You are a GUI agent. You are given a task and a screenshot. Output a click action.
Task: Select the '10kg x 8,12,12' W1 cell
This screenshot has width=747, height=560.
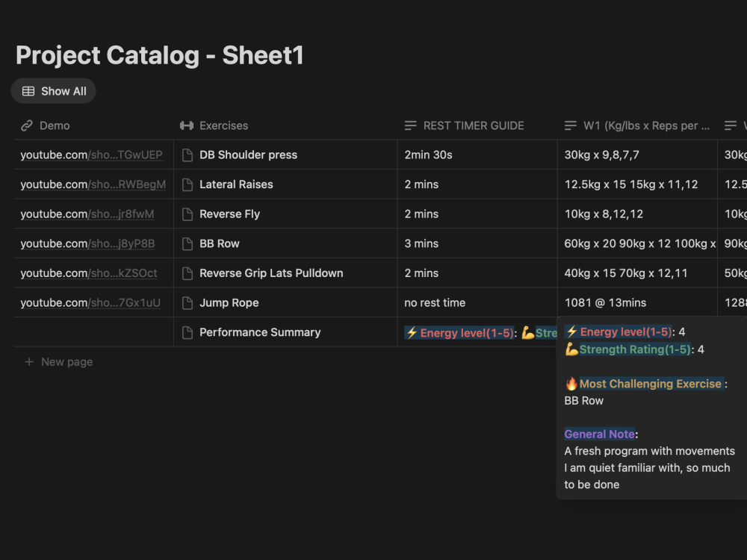[x=637, y=214]
